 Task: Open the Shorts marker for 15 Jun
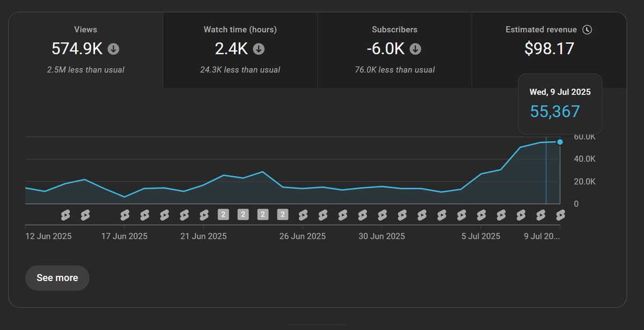tap(85, 215)
